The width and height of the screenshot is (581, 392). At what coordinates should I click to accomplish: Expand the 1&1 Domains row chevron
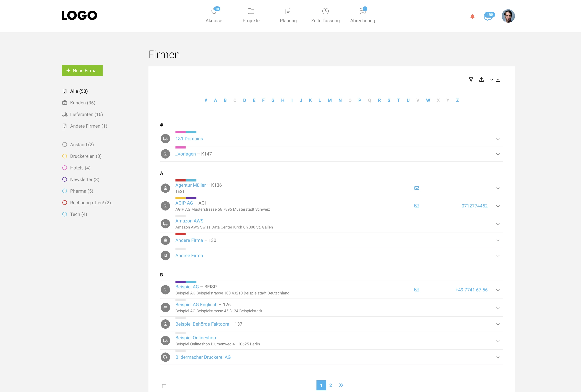click(x=498, y=139)
